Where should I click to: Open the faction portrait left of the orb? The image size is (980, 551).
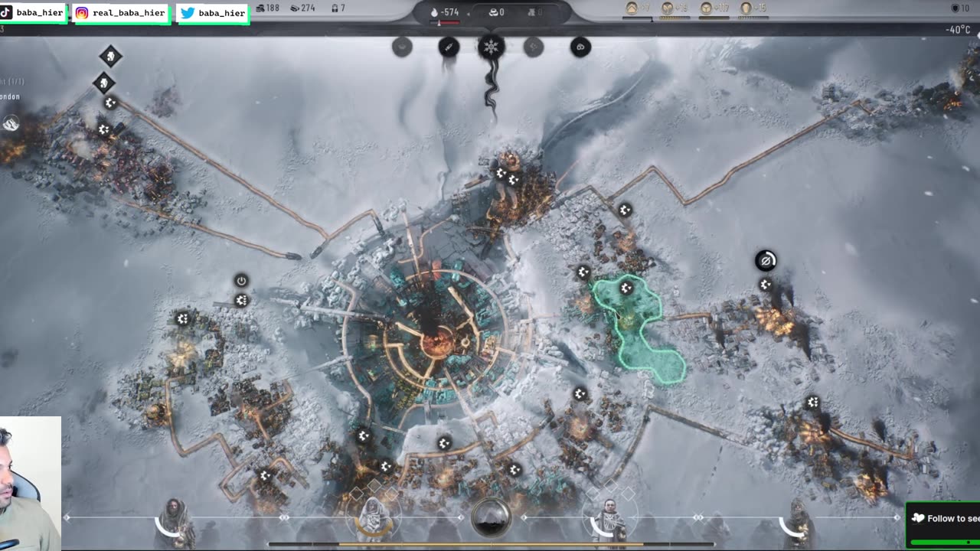point(374,518)
